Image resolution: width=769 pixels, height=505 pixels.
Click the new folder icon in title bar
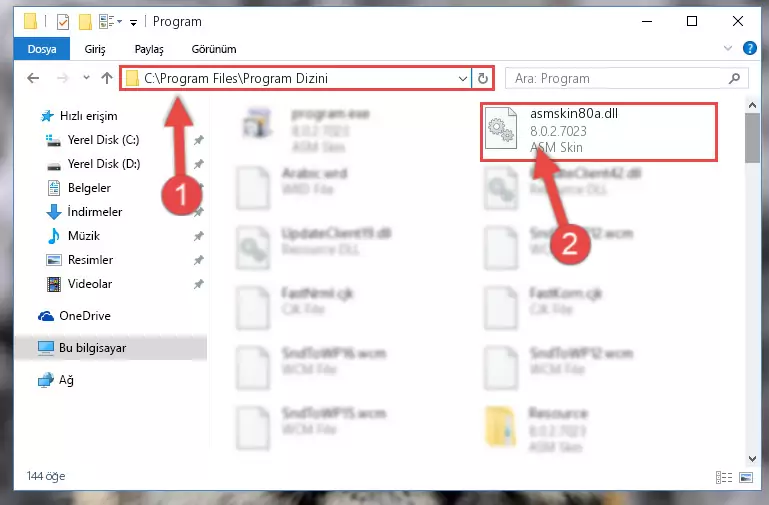(x=85, y=22)
